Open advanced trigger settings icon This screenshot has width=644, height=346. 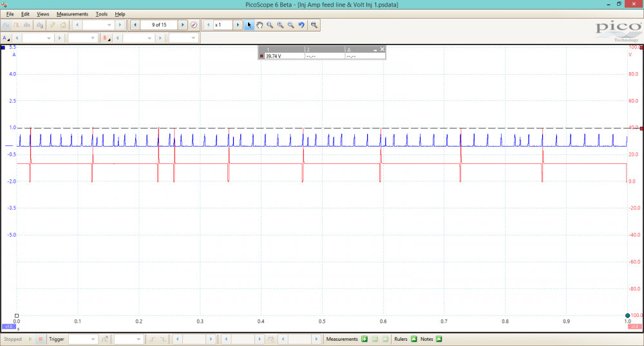coord(105,339)
